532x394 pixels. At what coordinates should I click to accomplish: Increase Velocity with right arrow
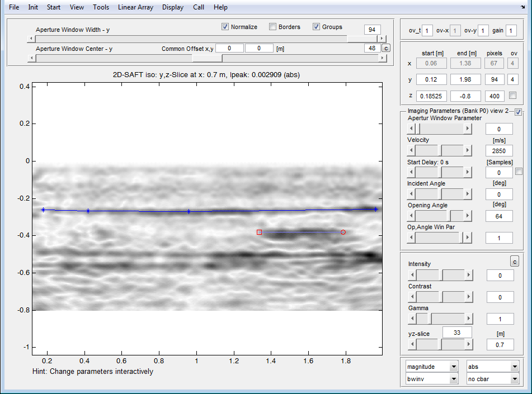coord(468,150)
